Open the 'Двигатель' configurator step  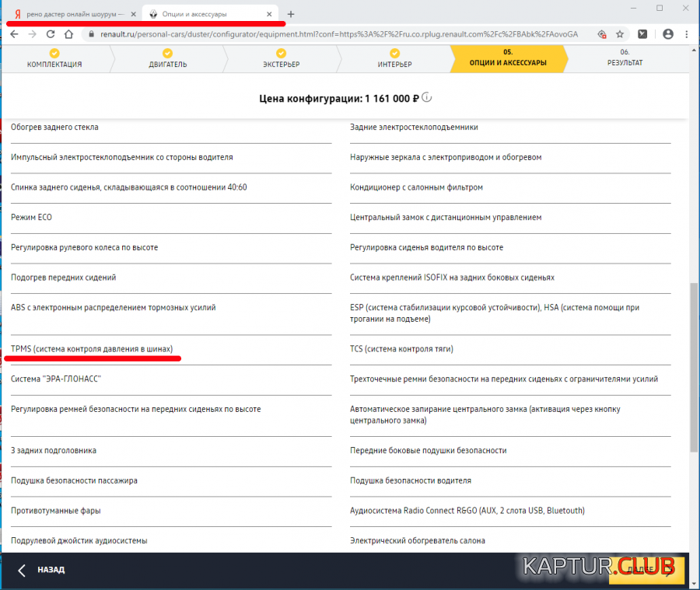point(167,58)
